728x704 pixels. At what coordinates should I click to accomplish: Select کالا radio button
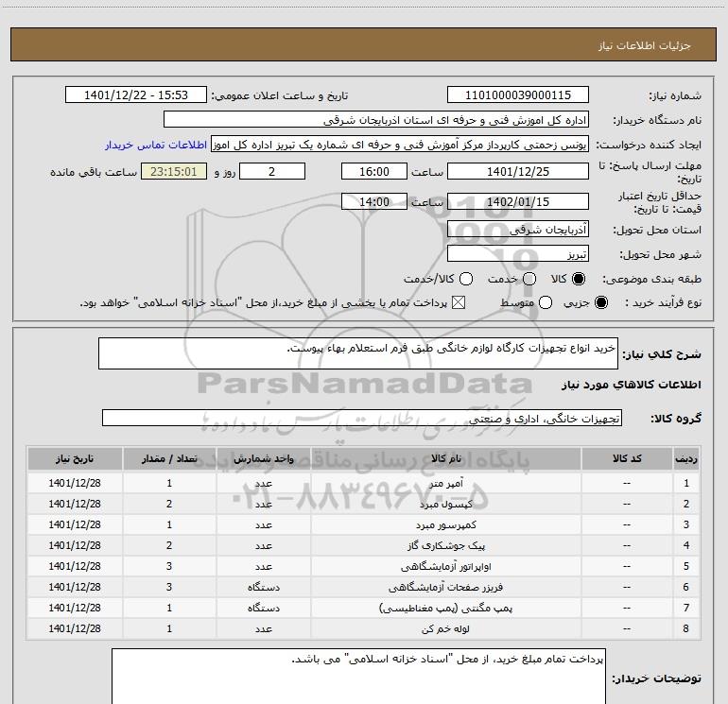579,279
